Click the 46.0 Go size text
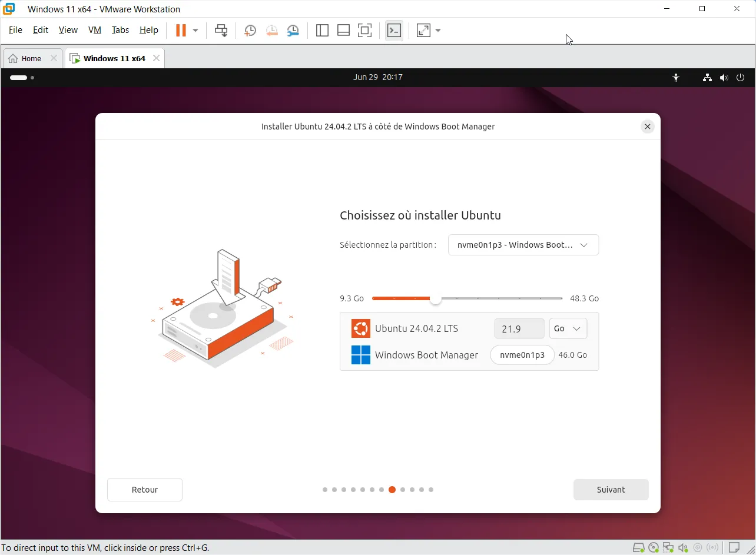This screenshot has width=756, height=555. click(x=573, y=355)
